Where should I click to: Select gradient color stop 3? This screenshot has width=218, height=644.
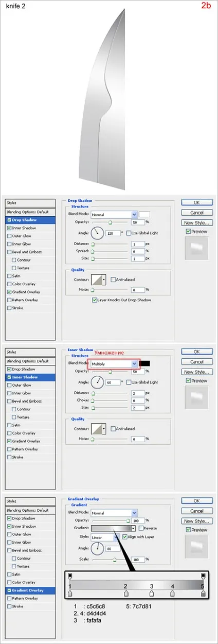pos(152,594)
